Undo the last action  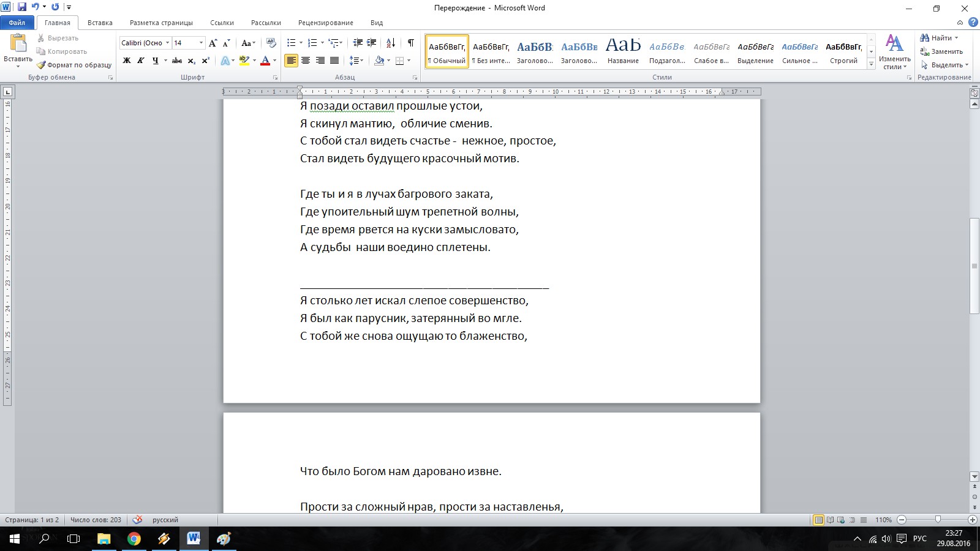click(x=35, y=7)
